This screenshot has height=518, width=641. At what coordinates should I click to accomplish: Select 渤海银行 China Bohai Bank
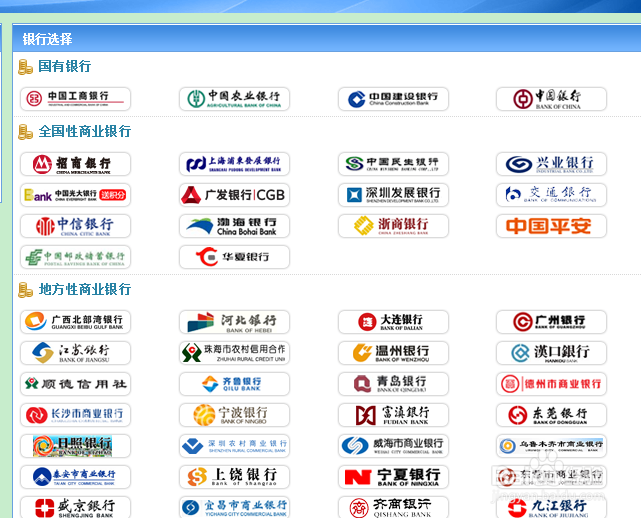point(234,226)
